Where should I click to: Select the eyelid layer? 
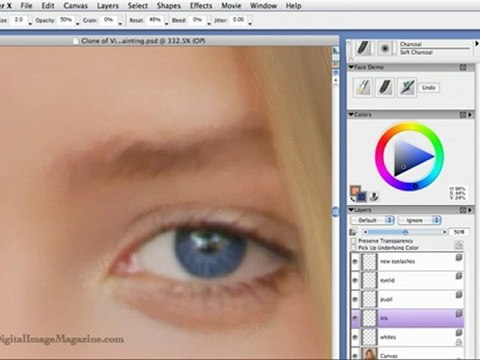coord(407,281)
